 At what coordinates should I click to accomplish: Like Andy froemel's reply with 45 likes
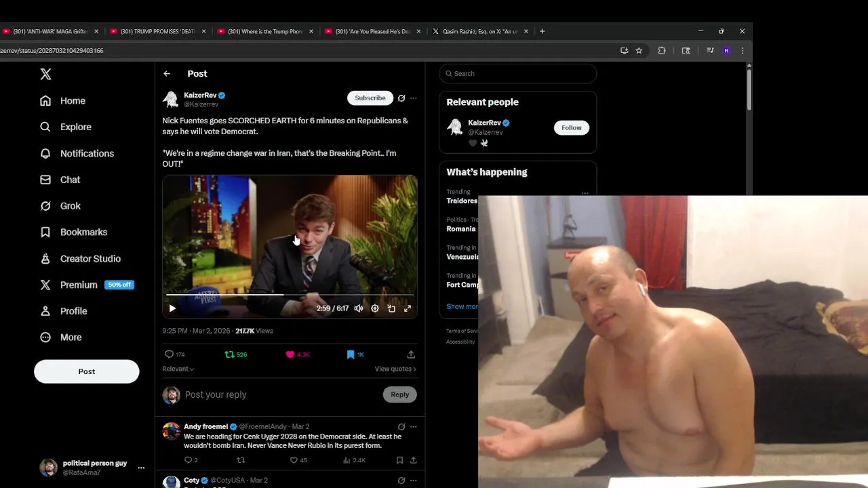point(298,460)
